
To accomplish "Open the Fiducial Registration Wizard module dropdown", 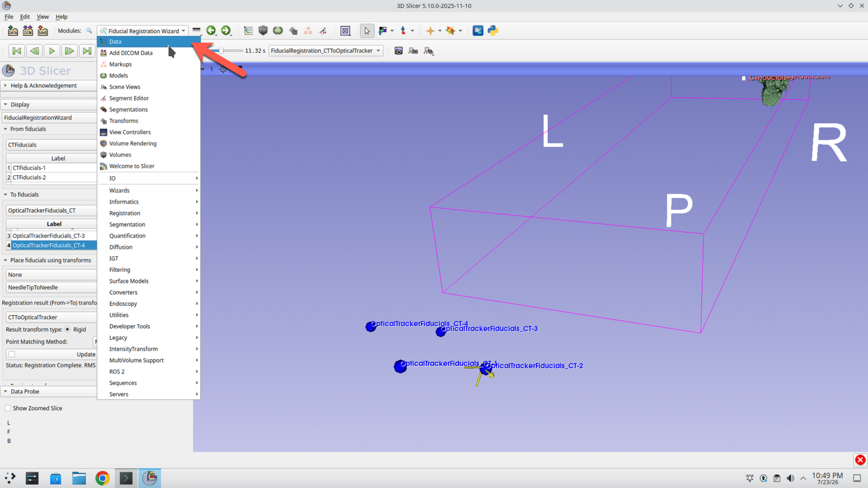I will coord(143,31).
